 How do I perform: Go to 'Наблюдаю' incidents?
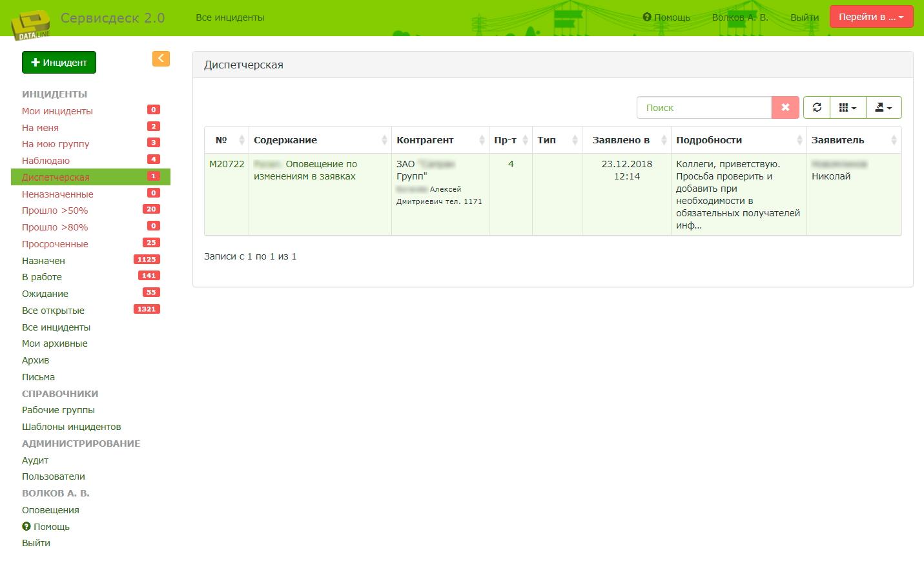point(46,161)
